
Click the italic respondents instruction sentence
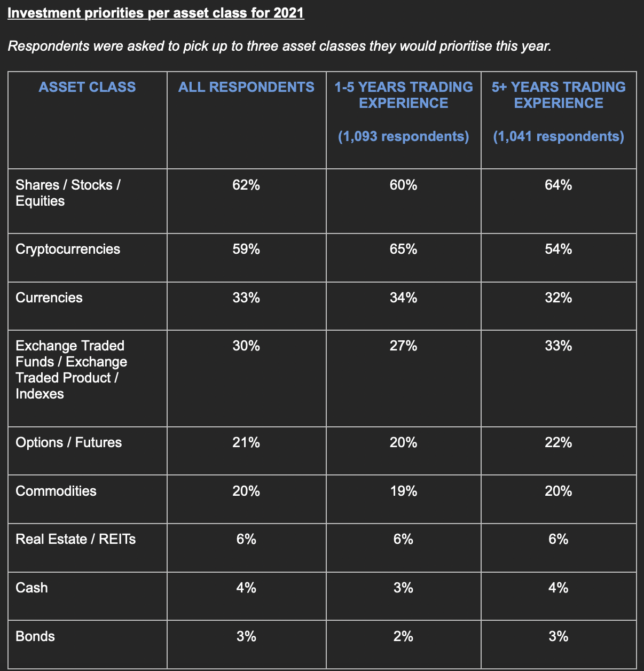tap(279, 46)
